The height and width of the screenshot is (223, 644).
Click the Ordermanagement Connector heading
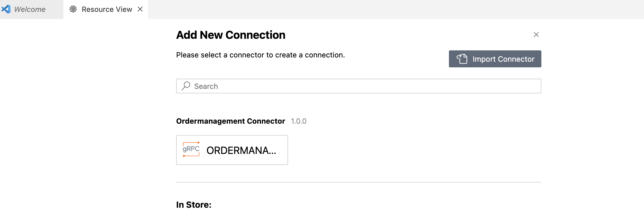[230, 121]
